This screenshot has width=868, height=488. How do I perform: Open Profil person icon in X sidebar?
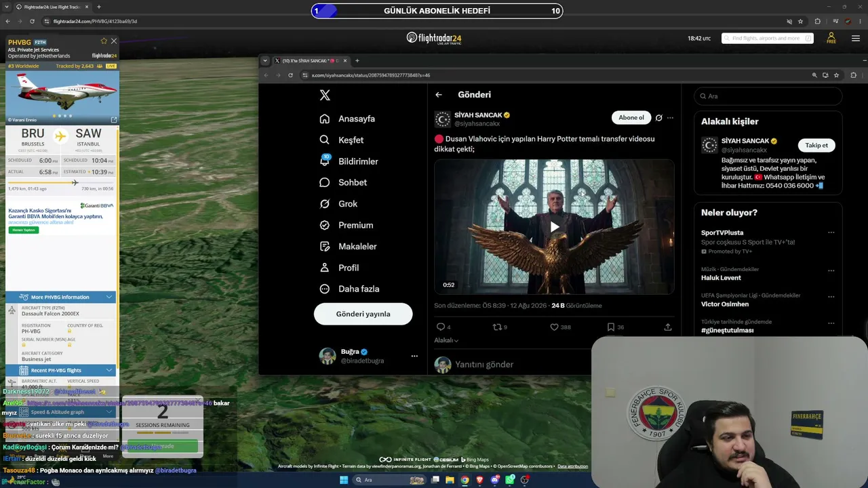click(x=325, y=268)
